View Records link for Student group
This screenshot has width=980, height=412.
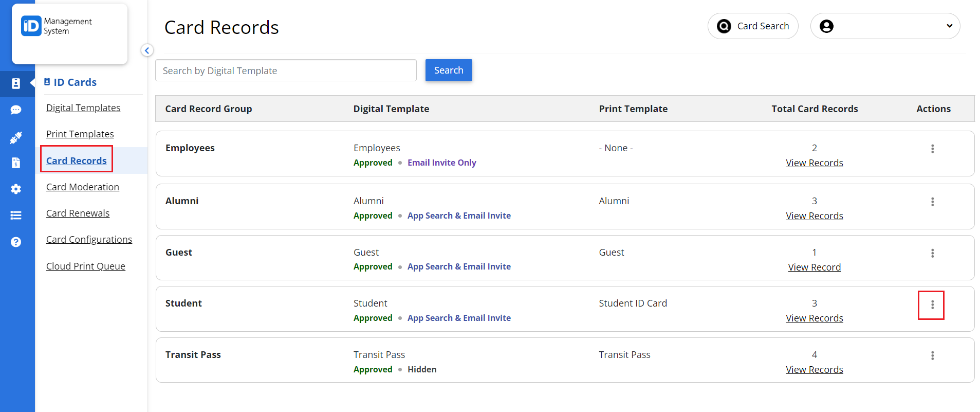pos(815,318)
